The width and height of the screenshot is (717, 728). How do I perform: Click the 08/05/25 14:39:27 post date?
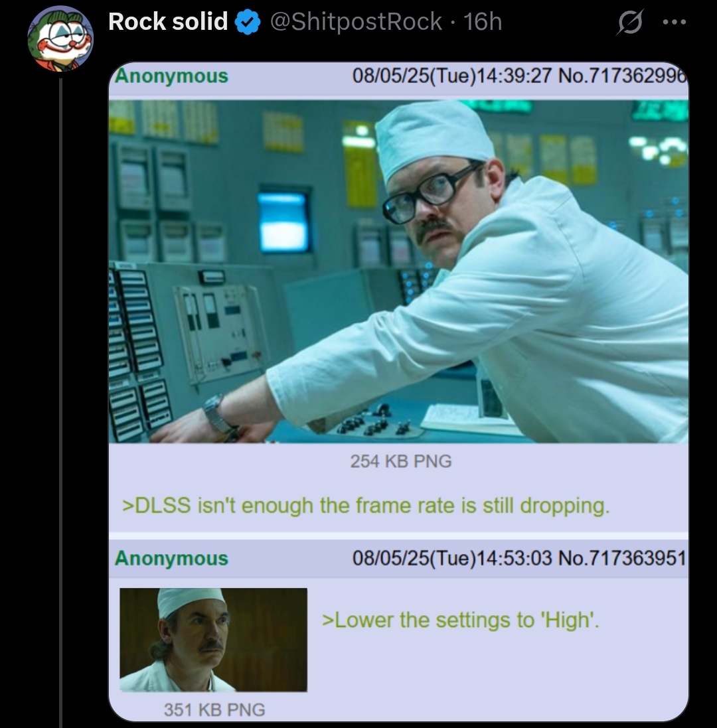coord(451,76)
